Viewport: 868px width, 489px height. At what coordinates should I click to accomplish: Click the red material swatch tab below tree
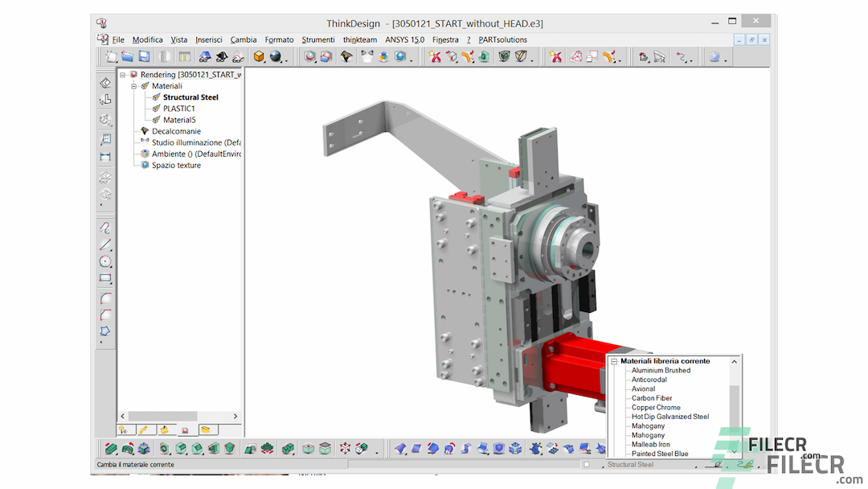pos(185,430)
